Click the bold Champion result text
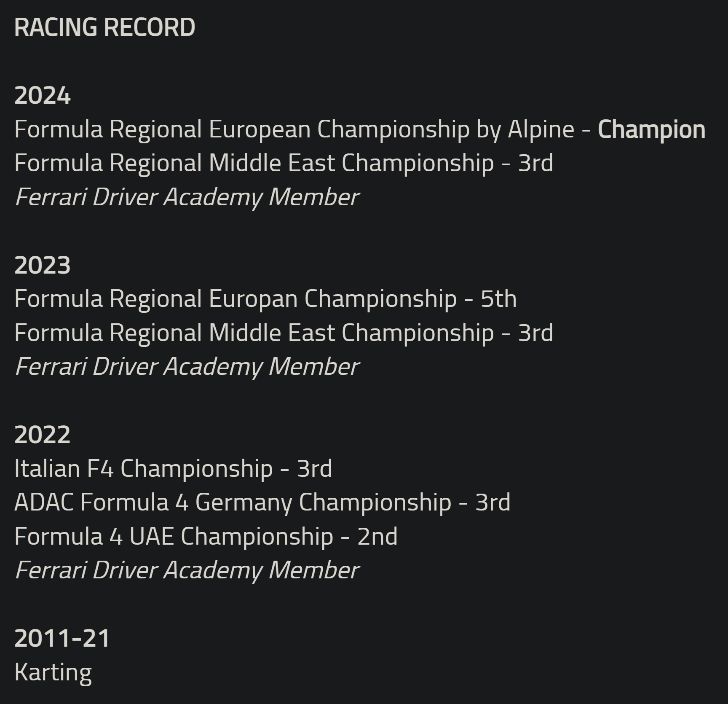Image resolution: width=728 pixels, height=704 pixels. click(x=651, y=129)
